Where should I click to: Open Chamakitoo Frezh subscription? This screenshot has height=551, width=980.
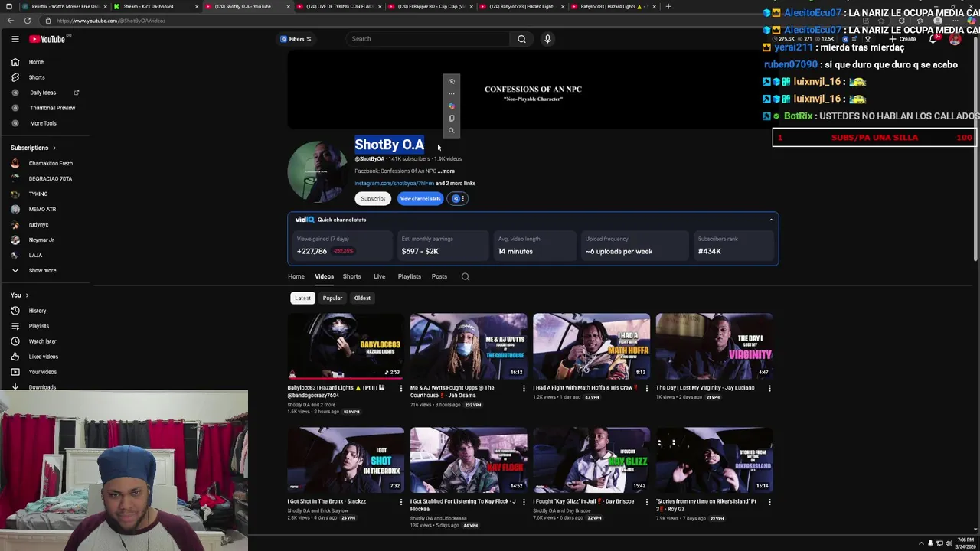(51, 163)
